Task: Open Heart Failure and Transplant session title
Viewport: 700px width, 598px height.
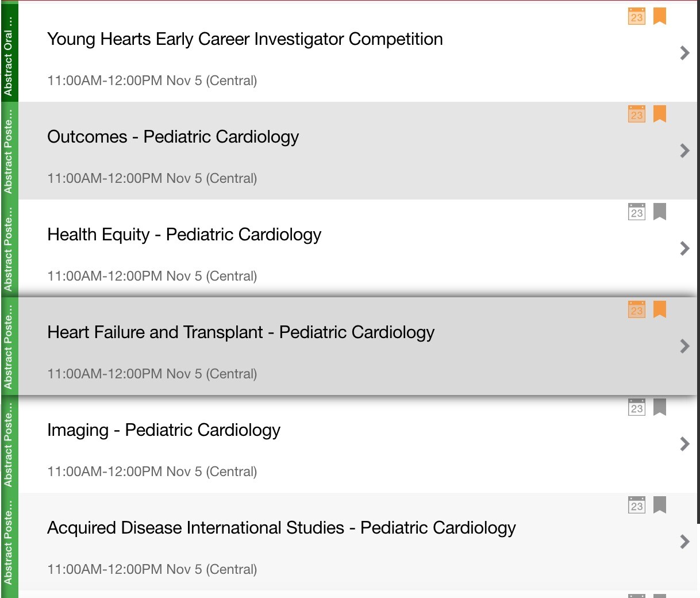Action: [x=241, y=332]
